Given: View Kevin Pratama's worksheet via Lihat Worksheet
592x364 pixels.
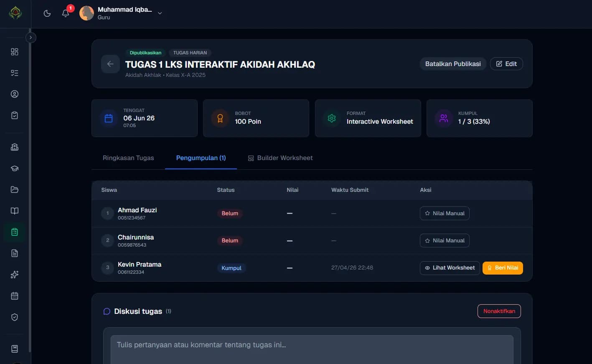Looking at the screenshot, I should [x=450, y=268].
